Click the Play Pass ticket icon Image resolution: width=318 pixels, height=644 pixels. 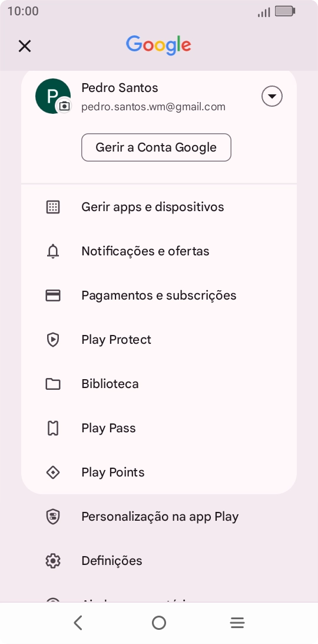[x=53, y=428]
